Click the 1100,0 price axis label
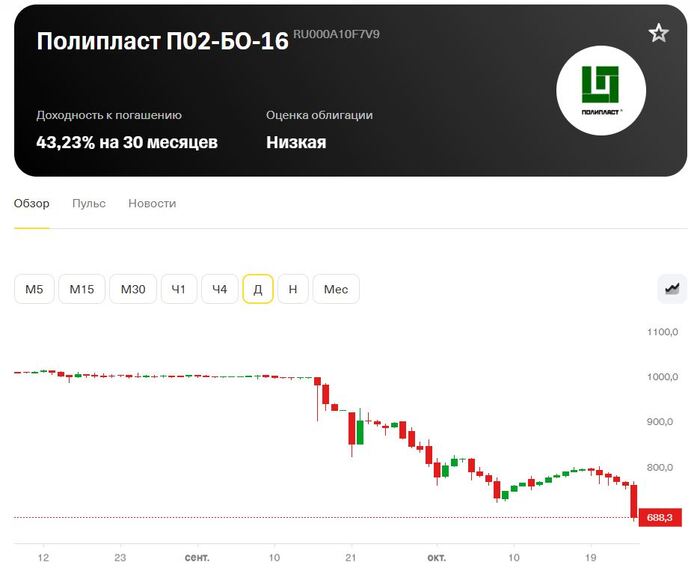 pyautogui.click(x=662, y=332)
